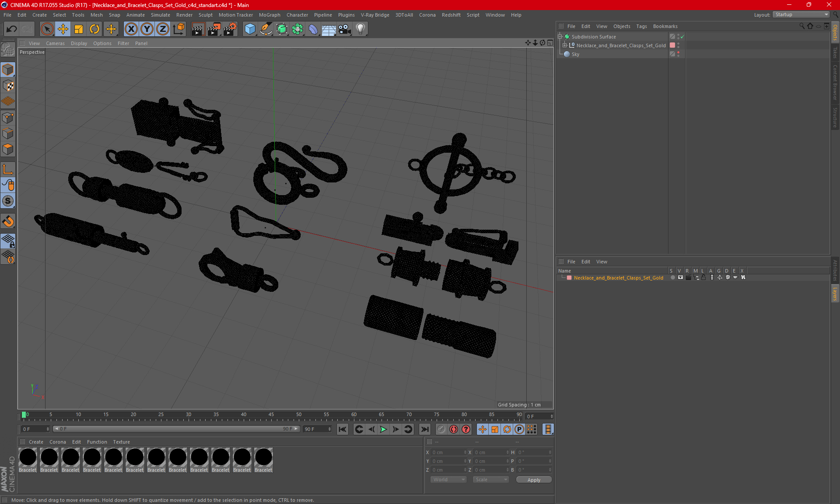This screenshot has width=840, height=504.
Task: Make Editable icon in left palette
Action: tap(8, 50)
